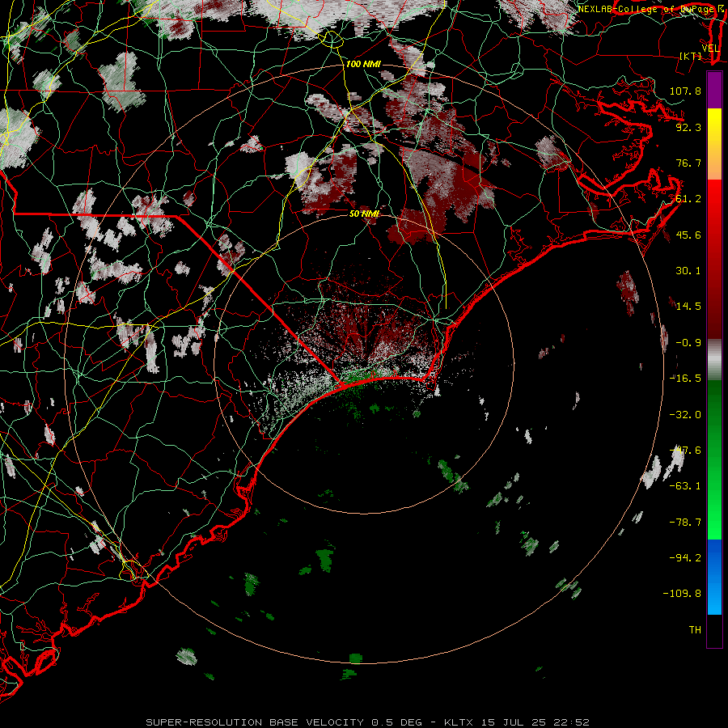Click the 45.6 velocity scale value
Image resolution: width=728 pixels, height=728 pixels.
[688, 235]
